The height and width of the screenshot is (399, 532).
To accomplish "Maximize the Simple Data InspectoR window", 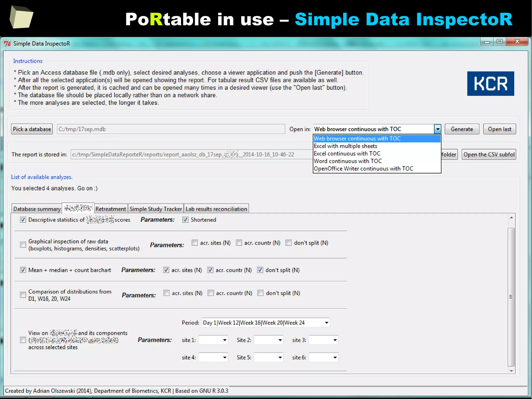I will [x=500, y=42].
